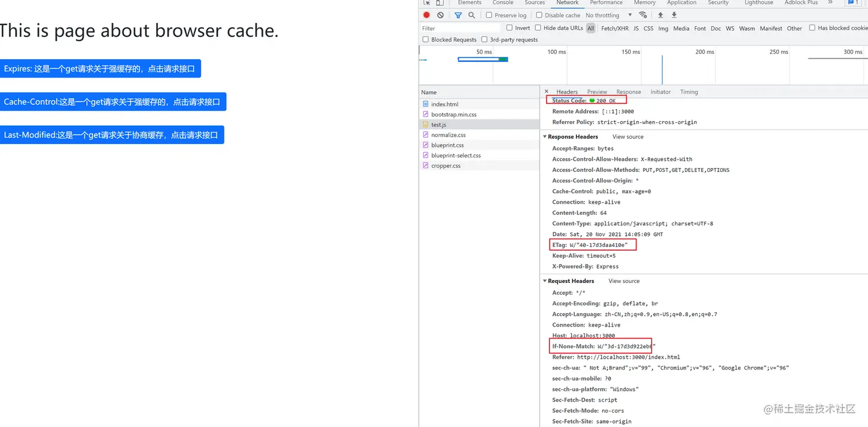Select blueprint.css request

pyautogui.click(x=479, y=145)
